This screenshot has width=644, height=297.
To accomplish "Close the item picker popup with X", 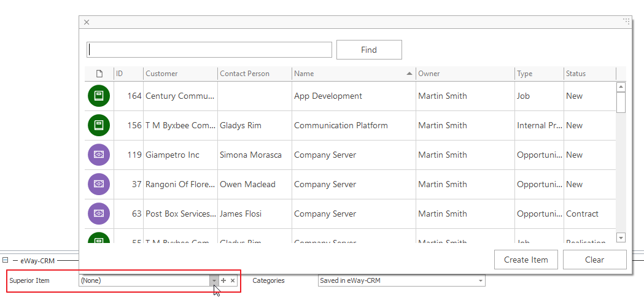I will 87,22.
